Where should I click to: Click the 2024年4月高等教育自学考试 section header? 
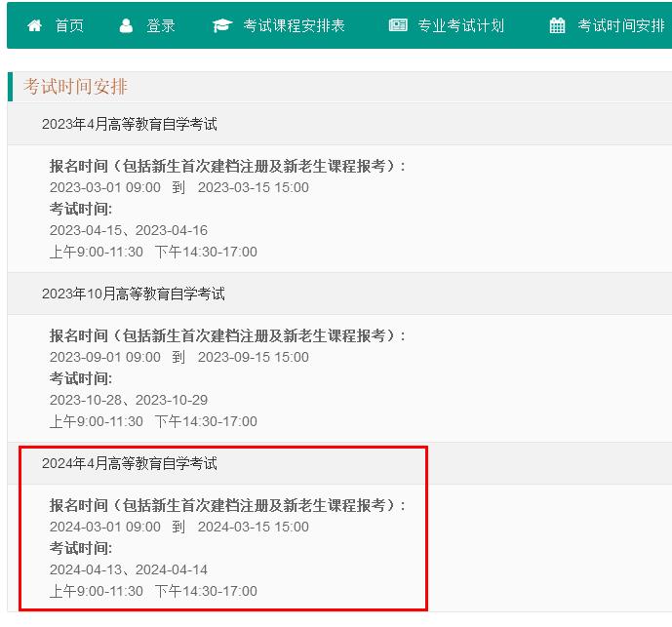[x=130, y=463]
